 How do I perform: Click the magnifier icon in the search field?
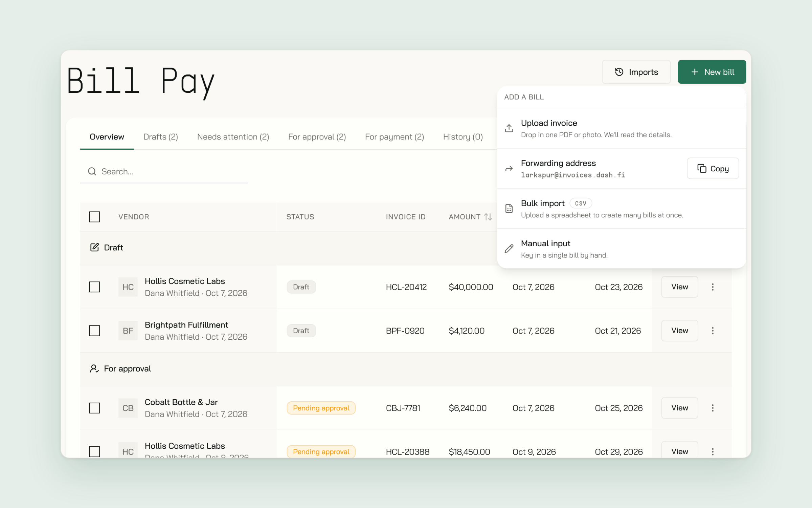tap(92, 171)
